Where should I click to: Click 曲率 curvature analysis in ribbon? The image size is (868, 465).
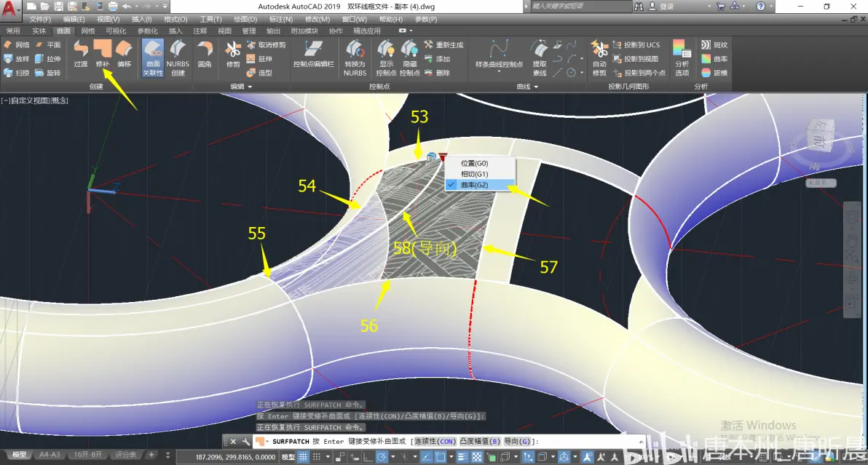714,59
